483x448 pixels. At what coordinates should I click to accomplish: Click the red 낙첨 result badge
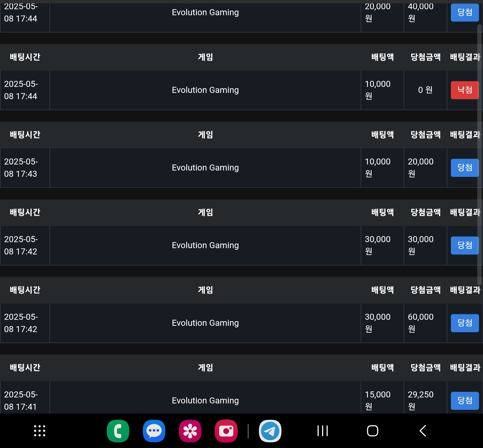point(465,90)
